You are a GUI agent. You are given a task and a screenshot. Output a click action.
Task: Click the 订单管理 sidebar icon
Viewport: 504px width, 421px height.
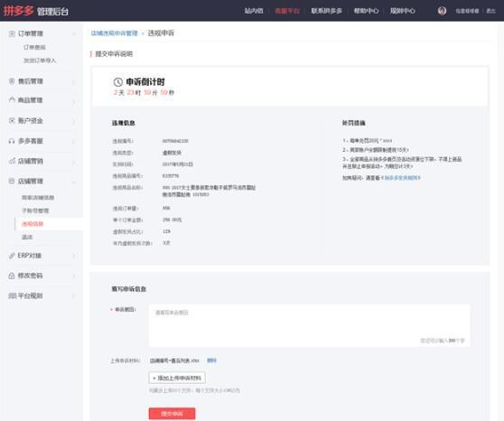point(12,33)
